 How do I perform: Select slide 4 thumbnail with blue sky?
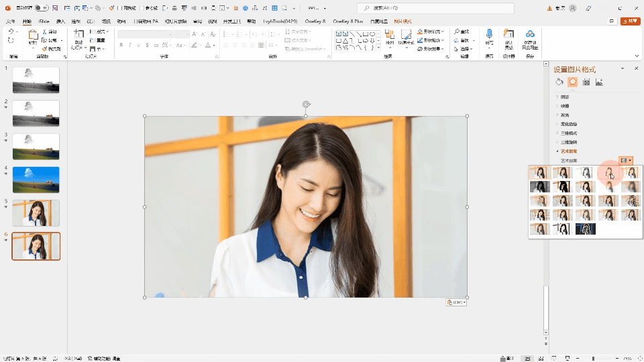pos(36,180)
